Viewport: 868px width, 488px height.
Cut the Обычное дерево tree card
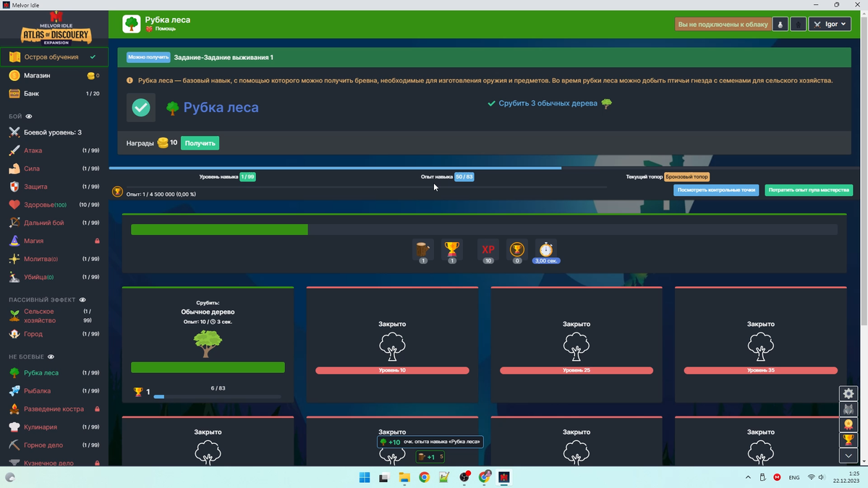tap(208, 344)
